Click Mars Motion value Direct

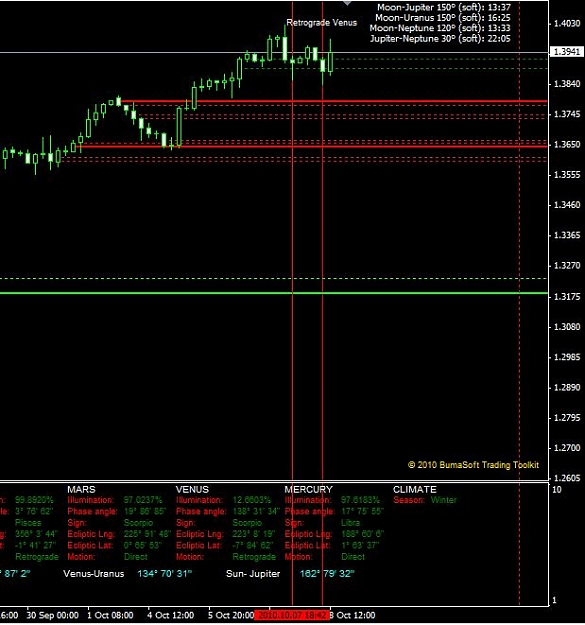(135, 556)
